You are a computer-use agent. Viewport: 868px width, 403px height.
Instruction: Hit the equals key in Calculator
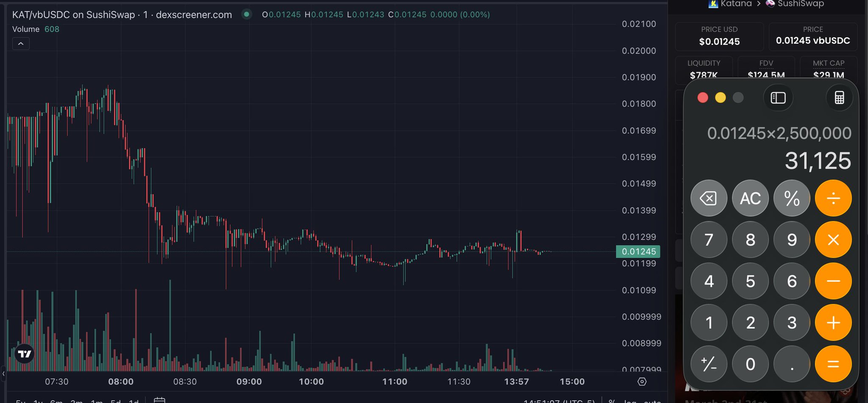click(833, 364)
